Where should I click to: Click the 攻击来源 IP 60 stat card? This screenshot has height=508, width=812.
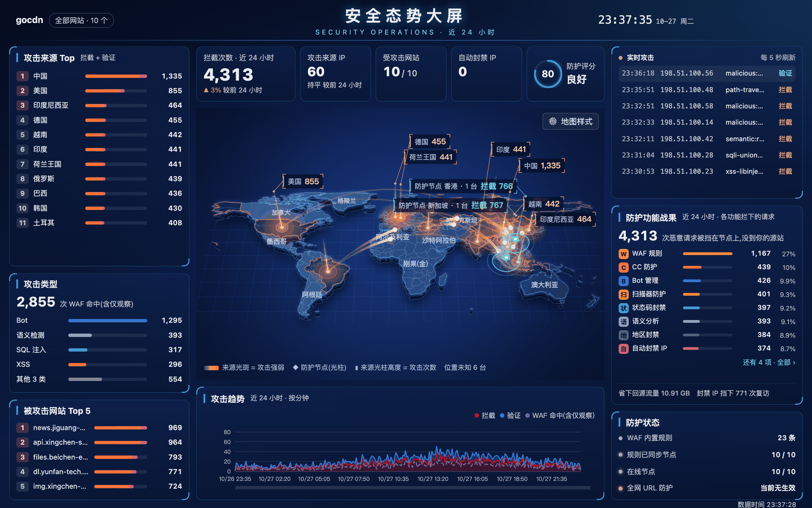(x=335, y=74)
